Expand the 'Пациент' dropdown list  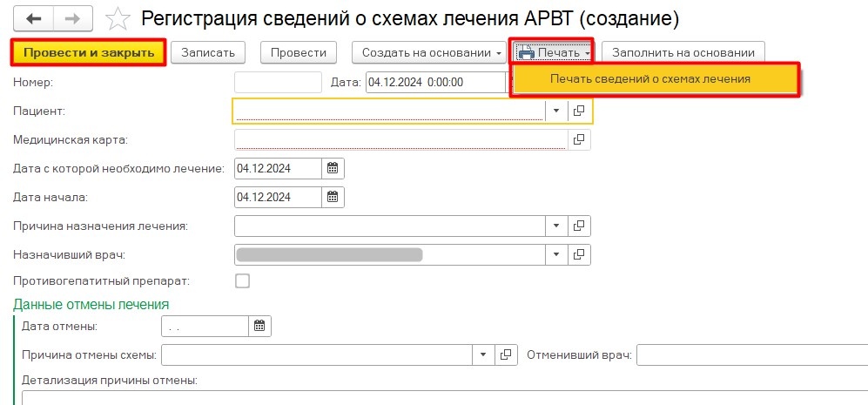point(557,111)
